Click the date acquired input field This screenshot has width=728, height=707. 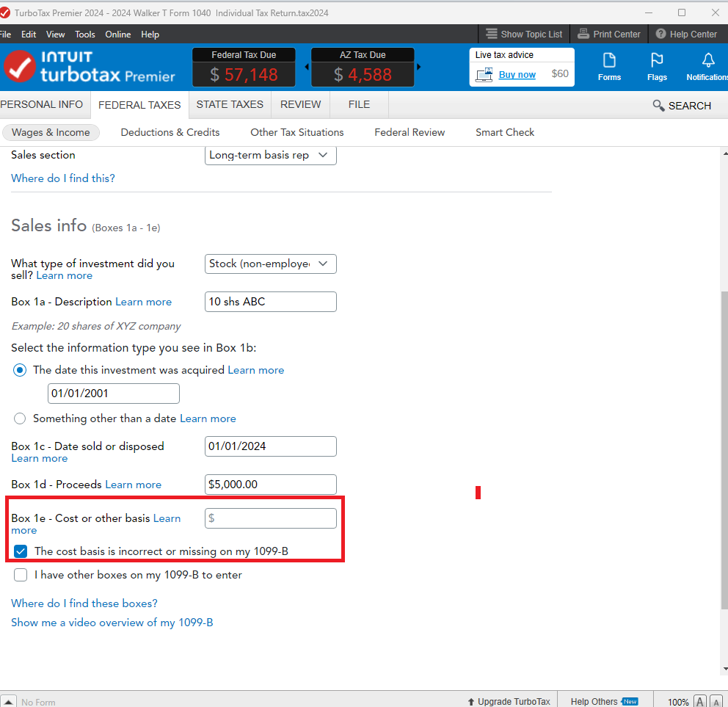tap(113, 394)
